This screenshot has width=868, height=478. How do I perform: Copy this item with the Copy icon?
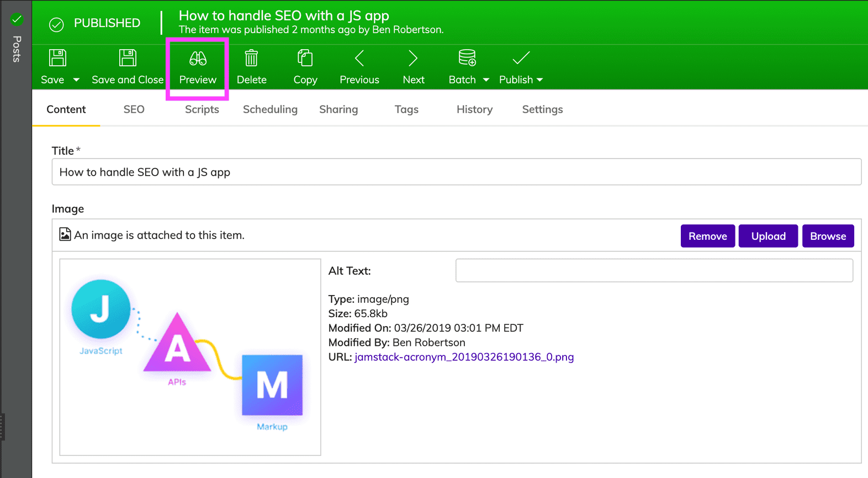305,59
